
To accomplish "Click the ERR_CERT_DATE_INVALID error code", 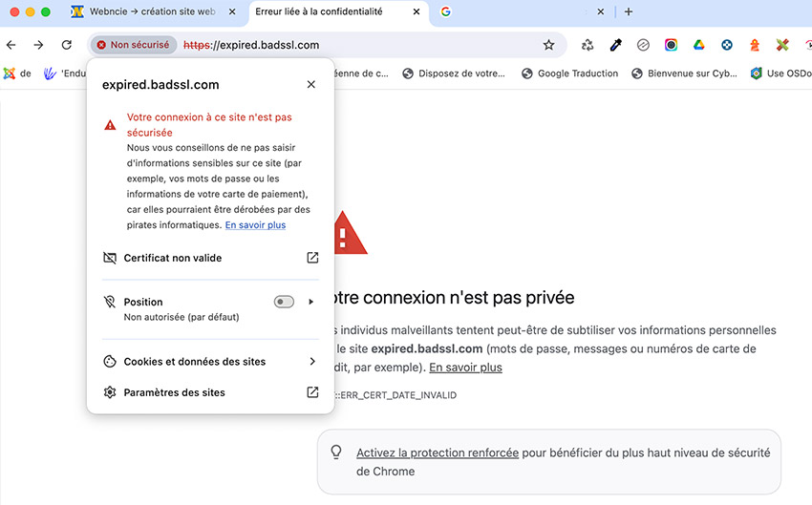I will [396, 395].
